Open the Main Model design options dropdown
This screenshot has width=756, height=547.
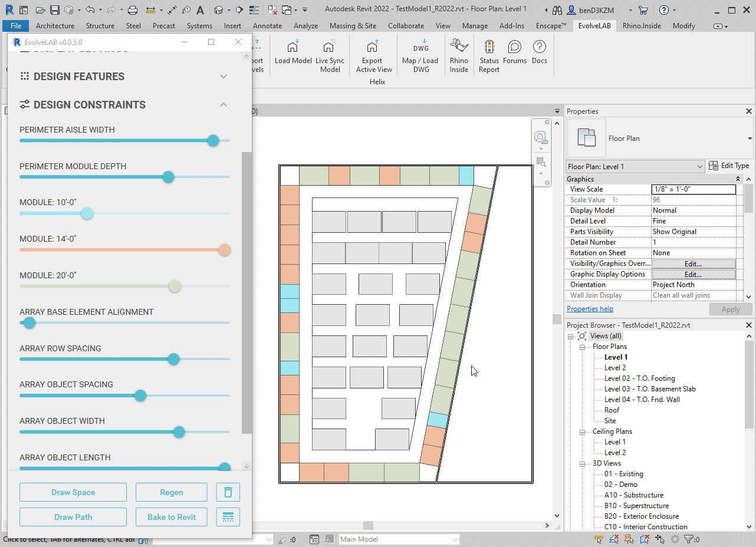pos(399,539)
